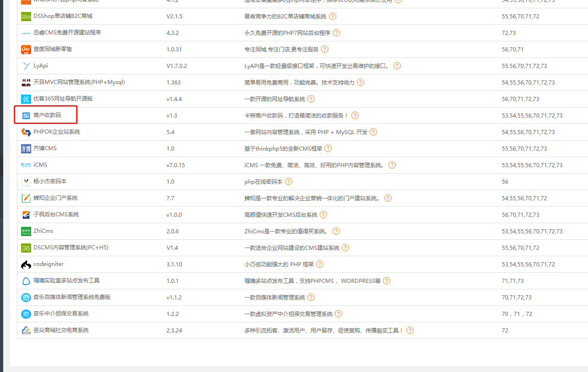Image resolution: width=588 pixels, height=372 pixels.
Task: Click the LyApi logo icon
Action: [26, 66]
